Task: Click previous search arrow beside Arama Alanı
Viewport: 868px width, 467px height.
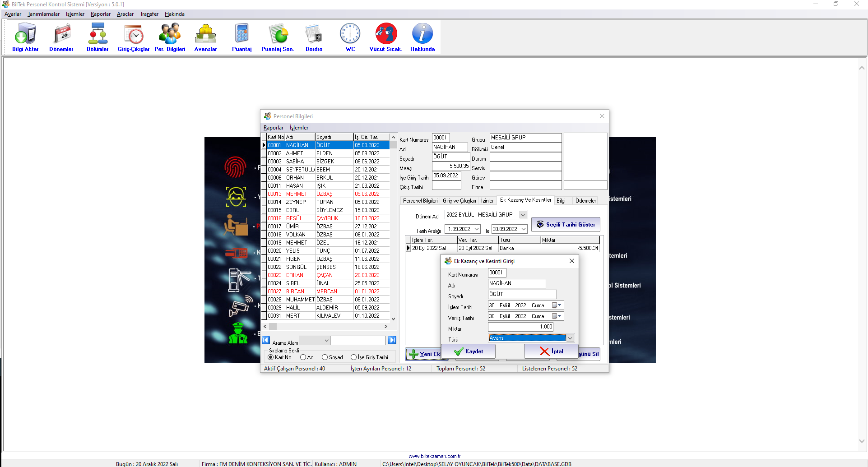Action: click(266, 341)
